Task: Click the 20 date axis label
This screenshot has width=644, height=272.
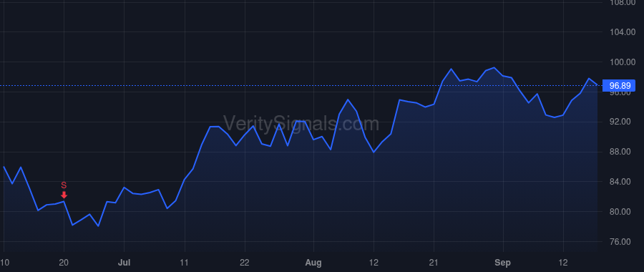Action: (64, 263)
